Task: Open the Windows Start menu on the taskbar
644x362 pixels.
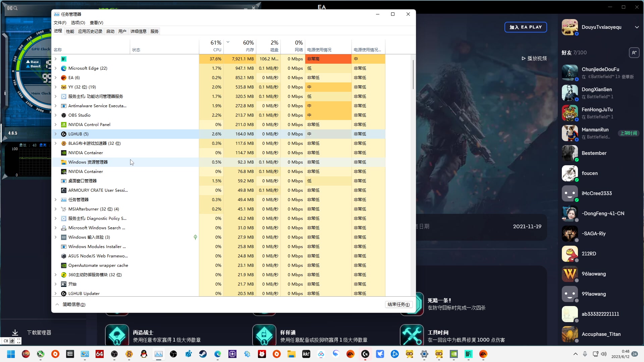Action: tap(11, 354)
